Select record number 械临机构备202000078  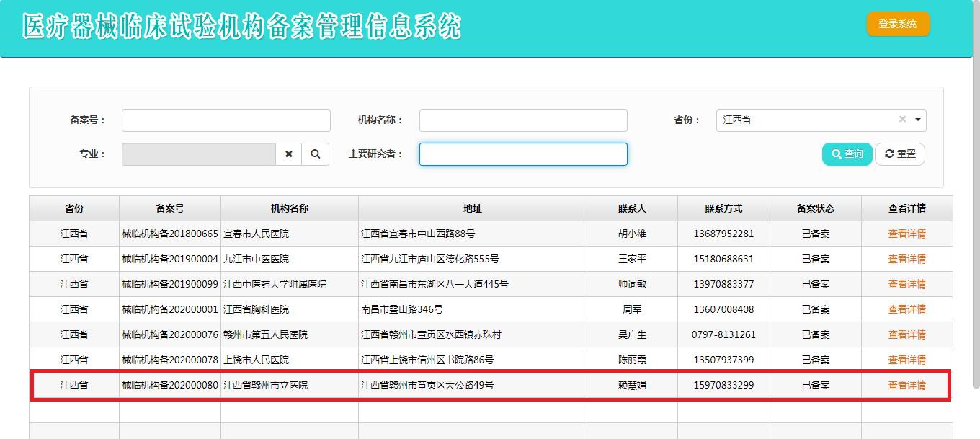170,360
